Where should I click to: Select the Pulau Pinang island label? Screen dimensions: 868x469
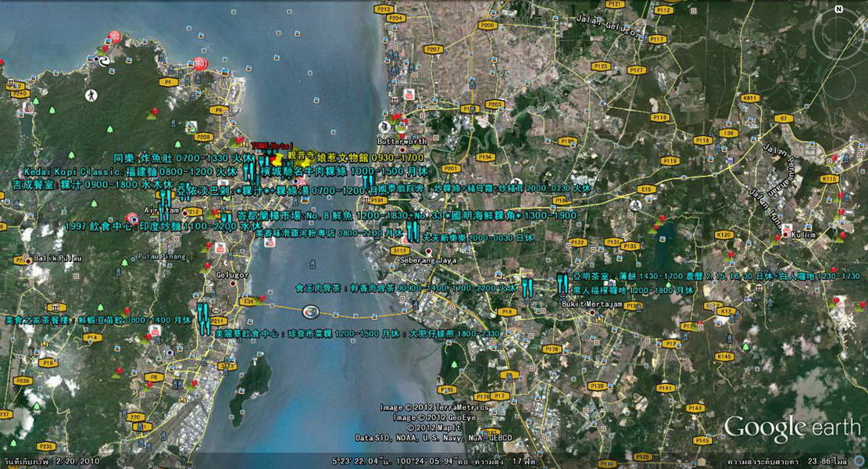pyautogui.click(x=162, y=256)
